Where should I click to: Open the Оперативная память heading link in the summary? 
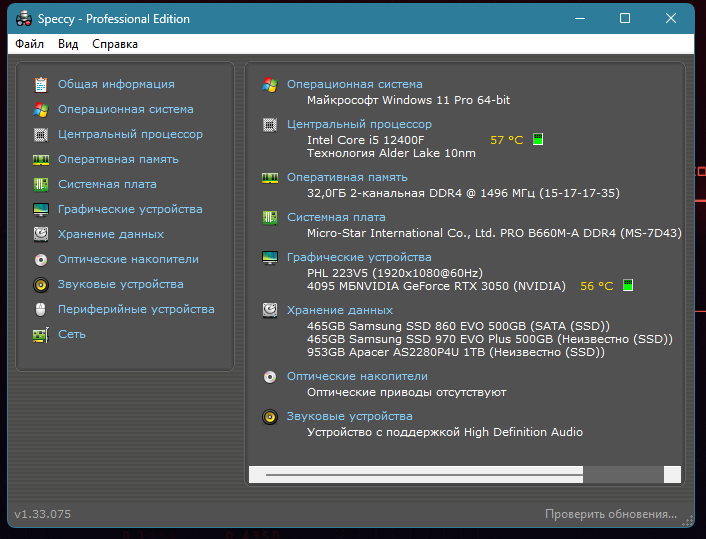tap(347, 177)
